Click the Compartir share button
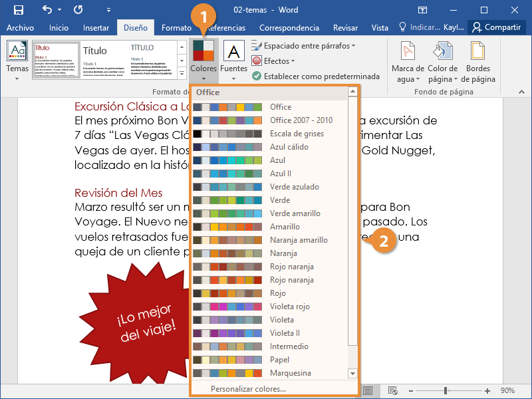Viewport: 532px width, 399px height. coord(497,27)
